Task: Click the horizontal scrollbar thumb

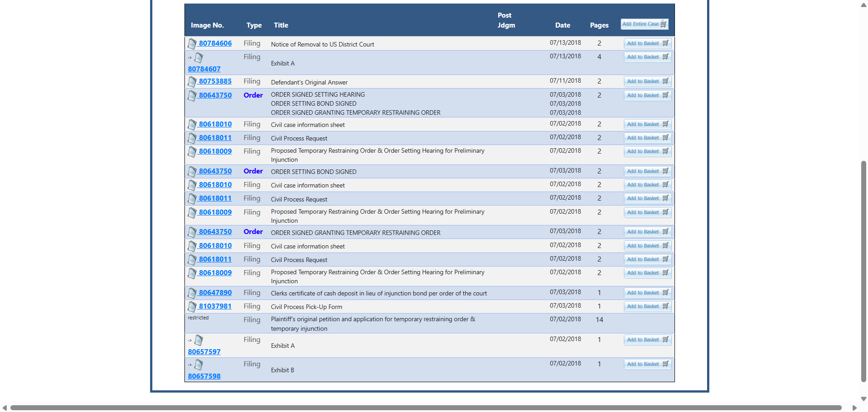Action: pyautogui.click(x=426, y=407)
